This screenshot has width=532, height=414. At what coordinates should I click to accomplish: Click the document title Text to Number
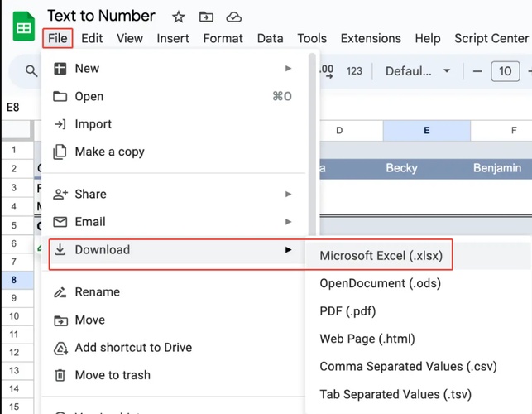pyautogui.click(x=101, y=16)
